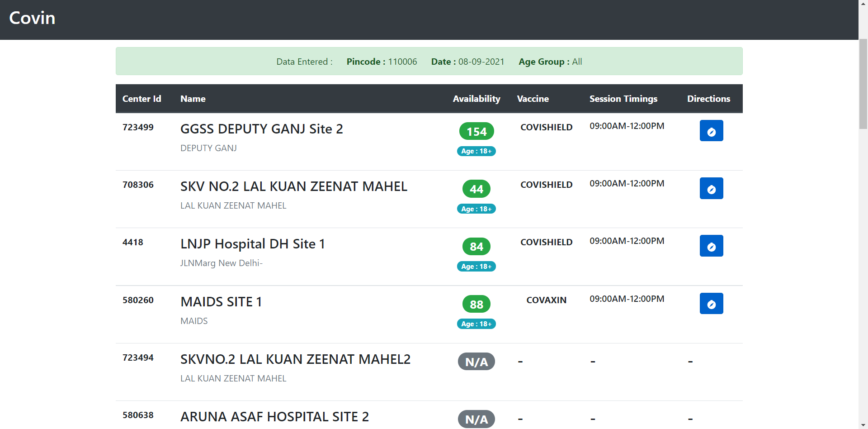Open directions for SKV NO.2 LAL KUAN
Image resolution: width=868 pixels, height=429 pixels.
point(711,188)
